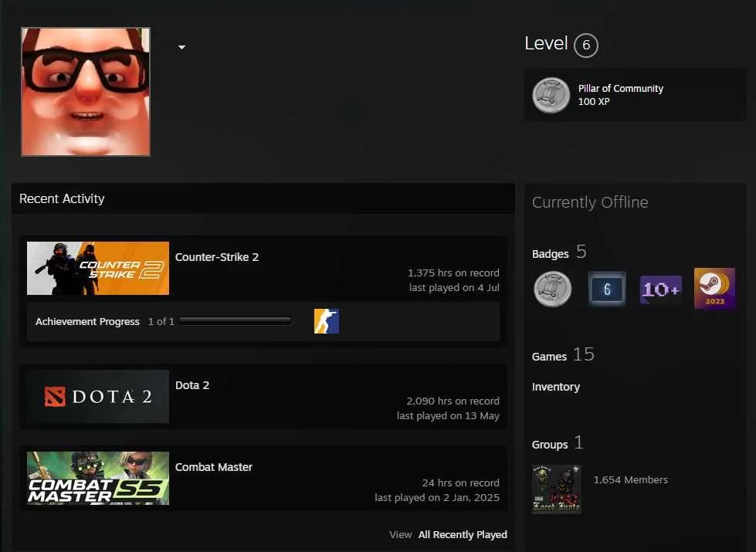Click the blue number 6 badge
The width and height of the screenshot is (756, 552).
click(x=607, y=290)
